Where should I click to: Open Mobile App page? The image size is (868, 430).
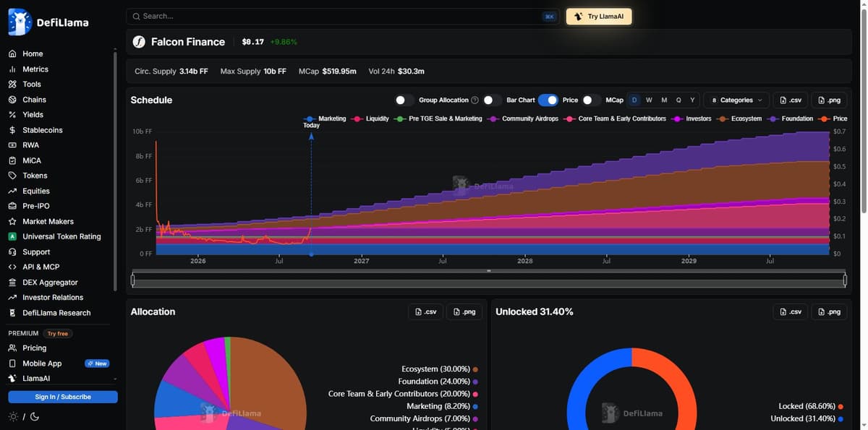click(42, 364)
